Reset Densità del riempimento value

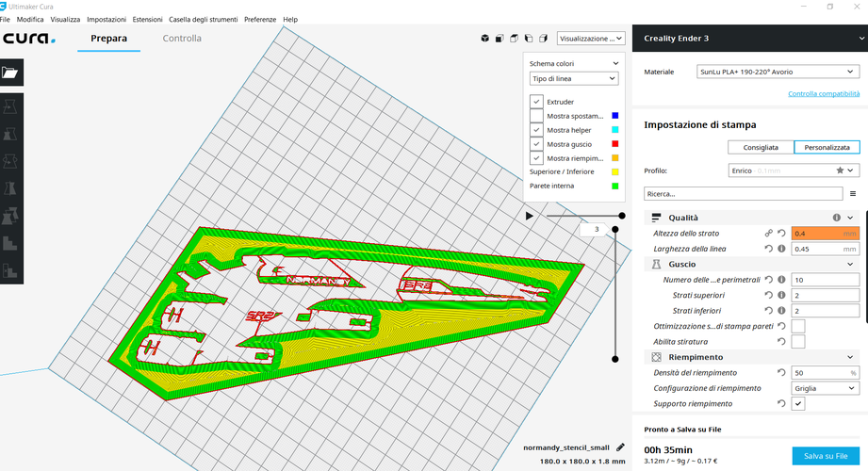(781, 372)
